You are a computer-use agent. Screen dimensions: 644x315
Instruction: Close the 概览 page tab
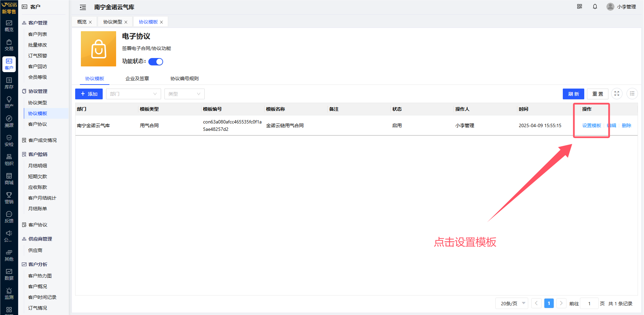90,22
